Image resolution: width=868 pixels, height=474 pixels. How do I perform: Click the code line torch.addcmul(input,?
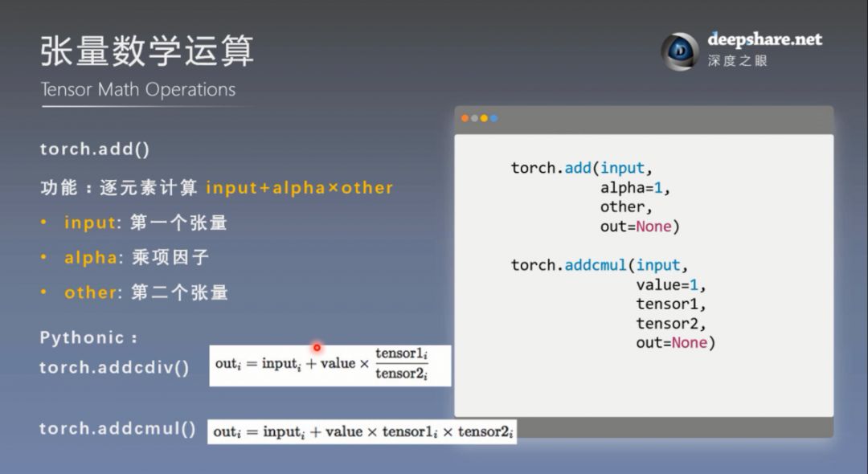coord(599,265)
